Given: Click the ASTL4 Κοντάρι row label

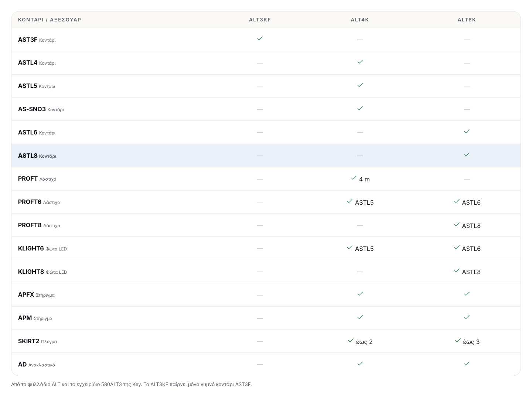Looking at the screenshot, I should [37, 63].
